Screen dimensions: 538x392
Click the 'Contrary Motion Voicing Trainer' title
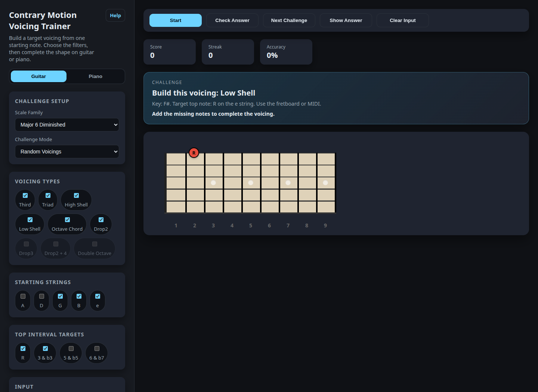tap(43, 21)
